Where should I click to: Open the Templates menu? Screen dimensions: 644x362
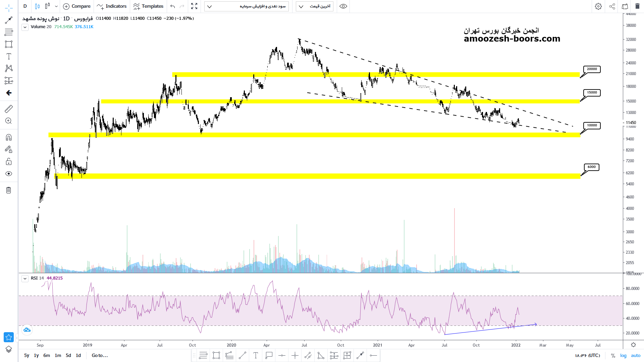[148, 6]
